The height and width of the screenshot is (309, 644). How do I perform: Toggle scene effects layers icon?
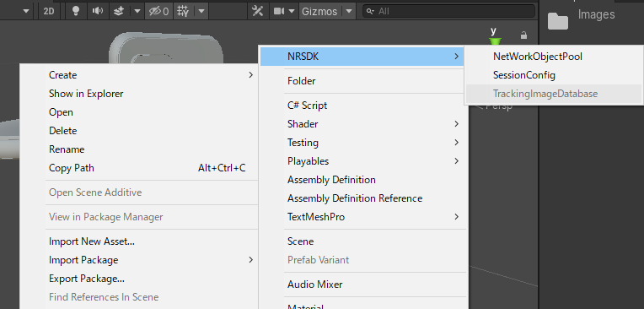[119, 11]
